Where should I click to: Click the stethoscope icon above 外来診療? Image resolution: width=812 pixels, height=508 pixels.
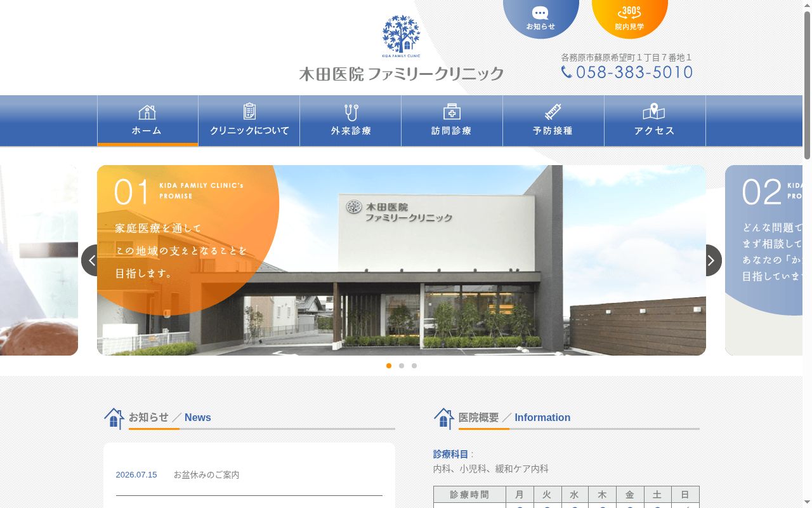point(351,112)
